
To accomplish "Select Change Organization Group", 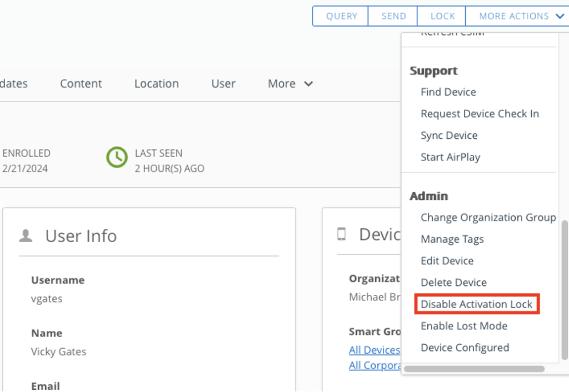I will pyautogui.click(x=488, y=218).
